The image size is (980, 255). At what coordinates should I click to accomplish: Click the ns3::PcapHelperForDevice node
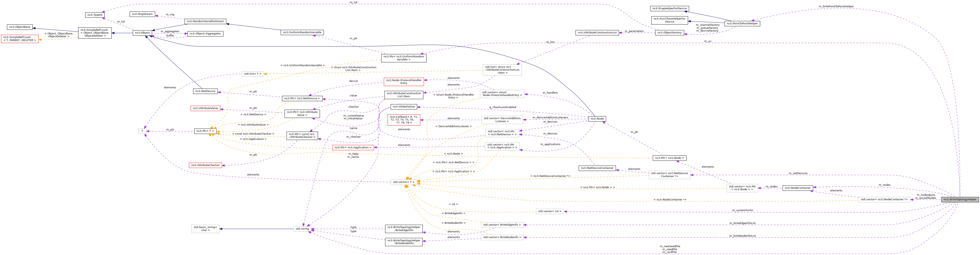coord(669,8)
